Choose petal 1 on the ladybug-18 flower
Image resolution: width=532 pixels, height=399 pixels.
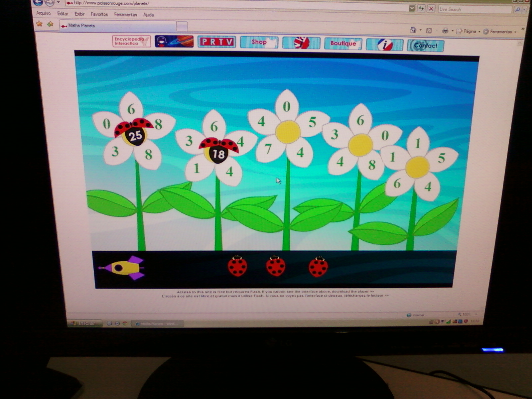[198, 168]
